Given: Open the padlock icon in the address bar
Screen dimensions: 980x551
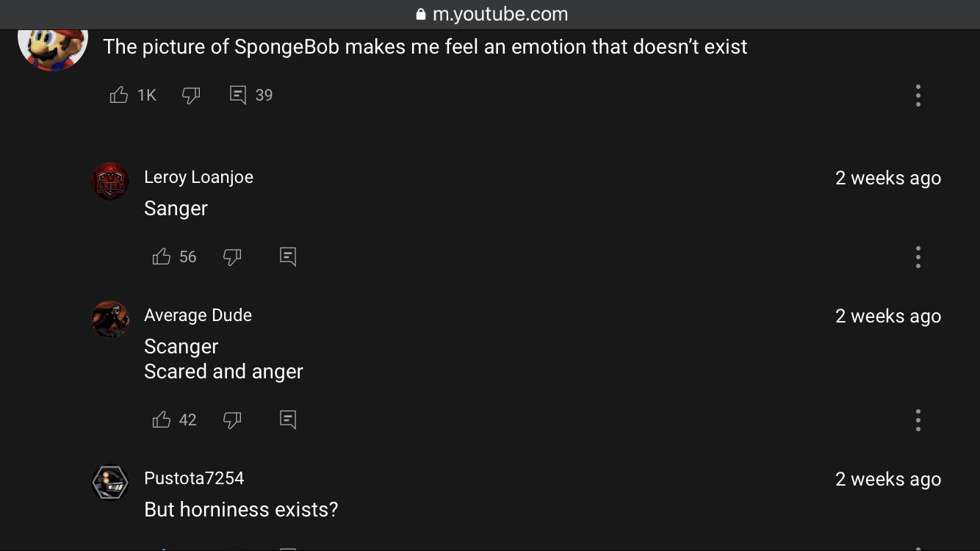Looking at the screenshot, I should point(421,13).
